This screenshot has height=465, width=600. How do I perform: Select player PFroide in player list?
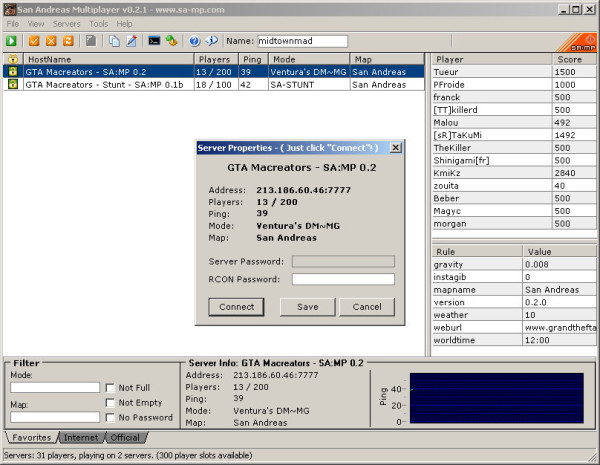click(x=514, y=85)
